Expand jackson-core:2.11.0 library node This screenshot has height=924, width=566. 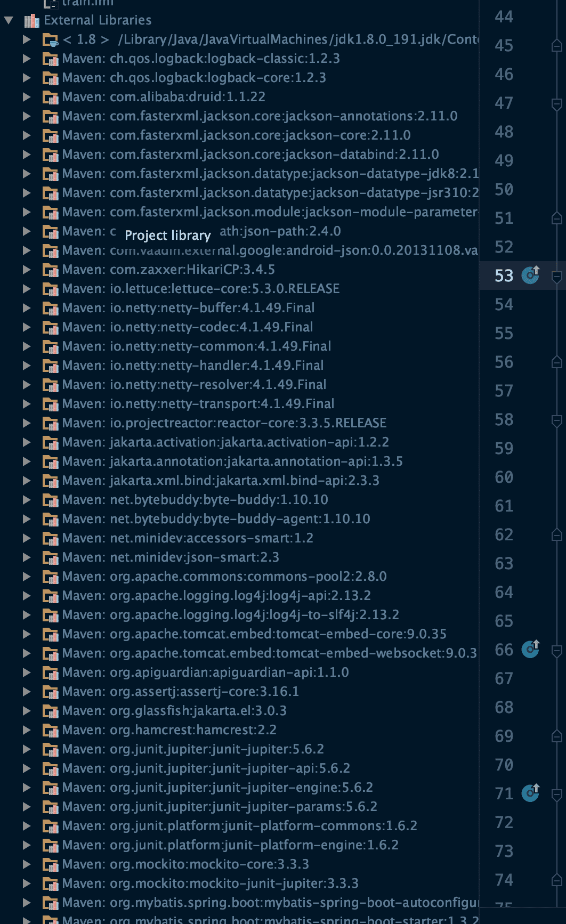pos(27,135)
